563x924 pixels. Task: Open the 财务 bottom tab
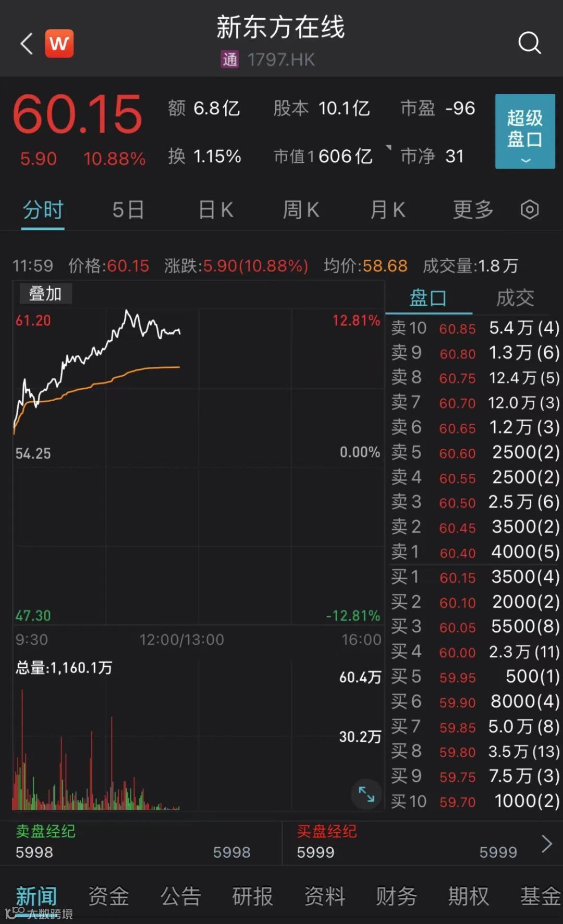pos(397,896)
